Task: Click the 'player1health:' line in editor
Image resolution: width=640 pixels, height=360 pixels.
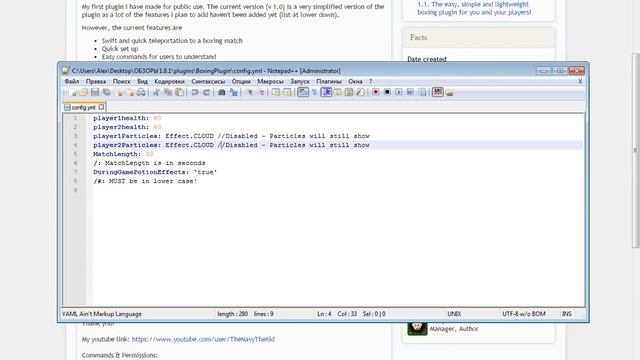Action: (127, 118)
